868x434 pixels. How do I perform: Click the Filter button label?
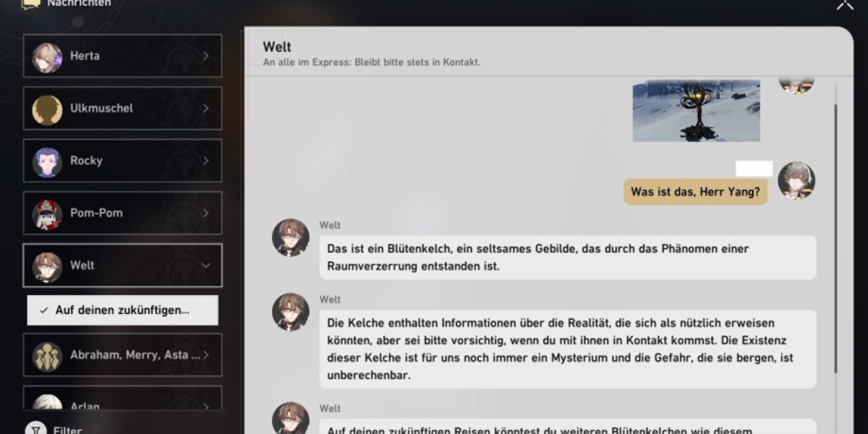click(x=67, y=430)
